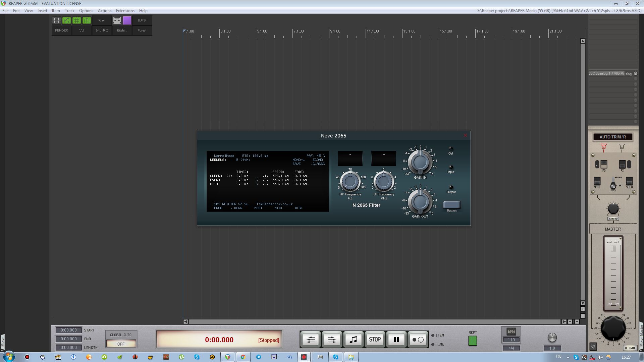Click the BPM button

click(511, 331)
